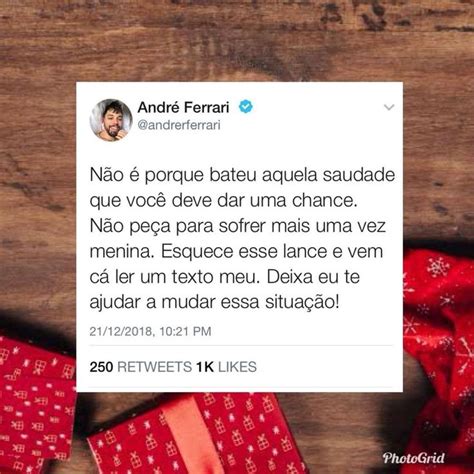
Task: Click the @andrerferrari handle
Action: click(179, 125)
